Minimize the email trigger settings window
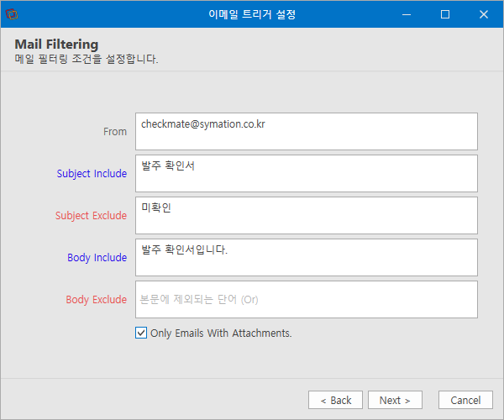This screenshot has width=504, height=420. 407,14
